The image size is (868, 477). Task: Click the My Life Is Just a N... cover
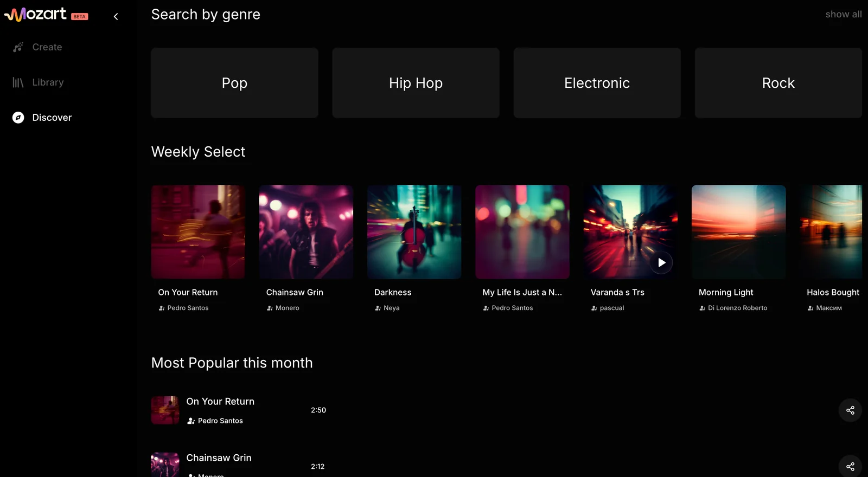(522, 232)
